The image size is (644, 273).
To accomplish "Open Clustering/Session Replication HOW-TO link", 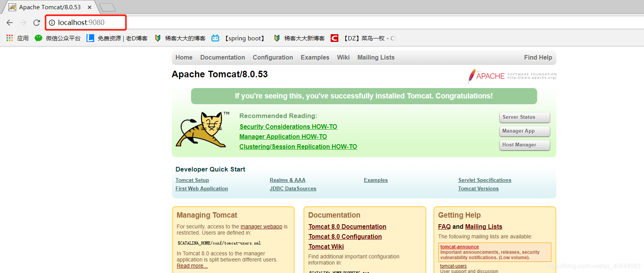I will click(x=298, y=146).
